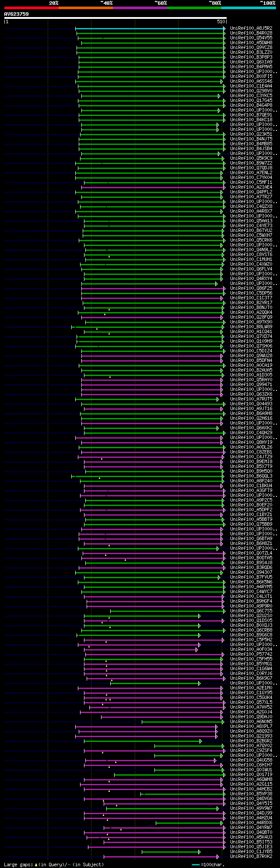The image size is (280, 868).
Task: Open hit UniRef100_Q57XL5
Action: [252, 702]
